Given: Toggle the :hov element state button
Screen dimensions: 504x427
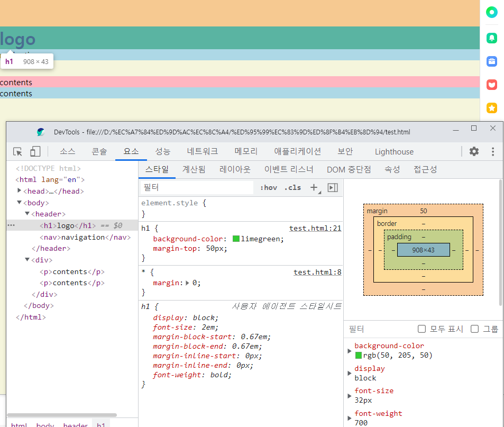Looking at the screenshot, I should point(269,187).
